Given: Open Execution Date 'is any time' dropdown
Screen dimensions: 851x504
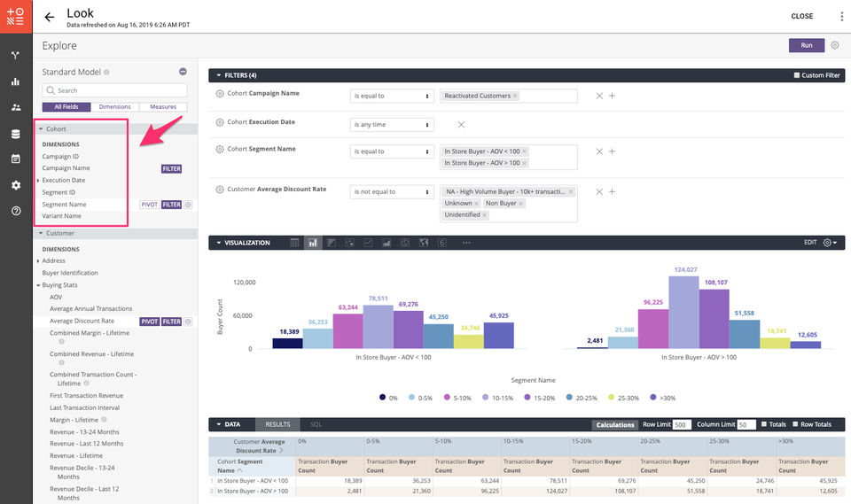Looking at the screenshot, I should point(392,125).
